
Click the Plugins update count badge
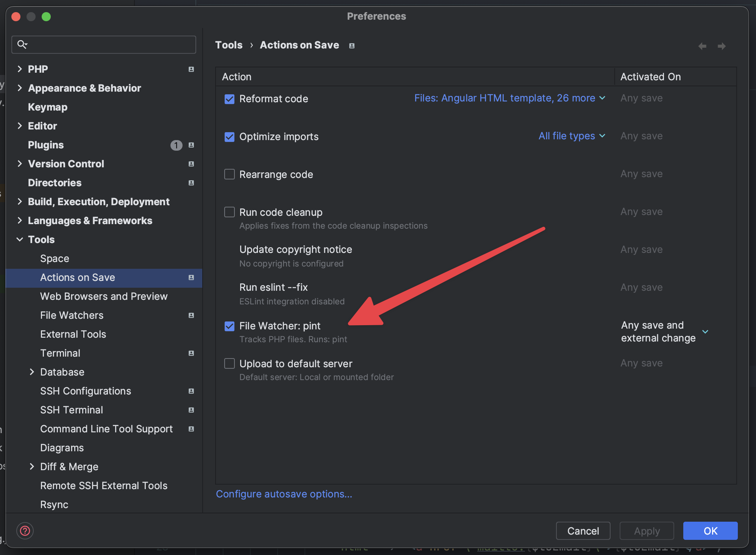[176, 145]
